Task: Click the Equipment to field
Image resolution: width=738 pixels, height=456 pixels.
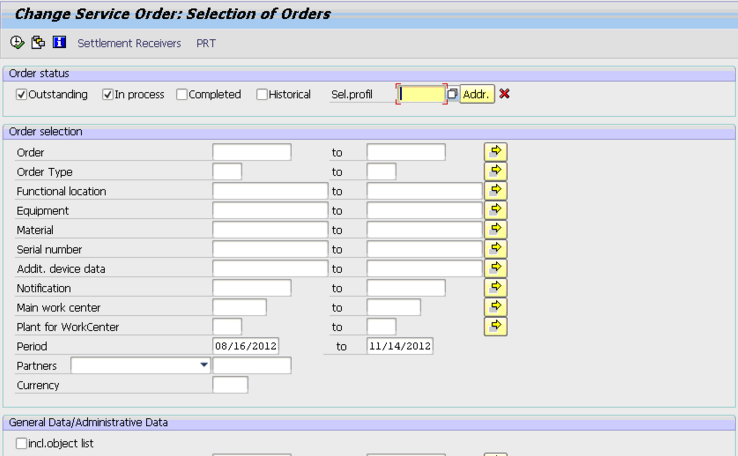Action: (425, 210)
